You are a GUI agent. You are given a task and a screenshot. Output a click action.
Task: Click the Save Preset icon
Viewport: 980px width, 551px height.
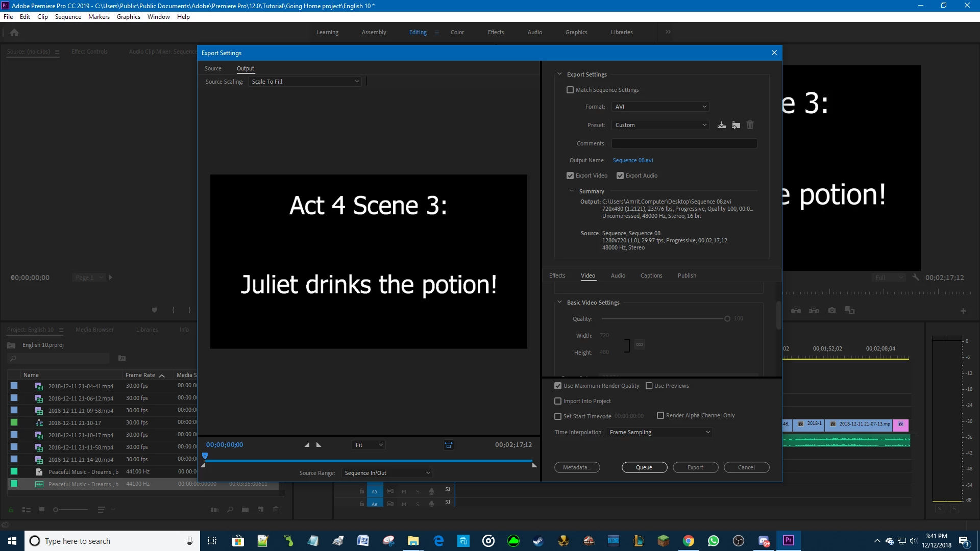click(721, 125)
